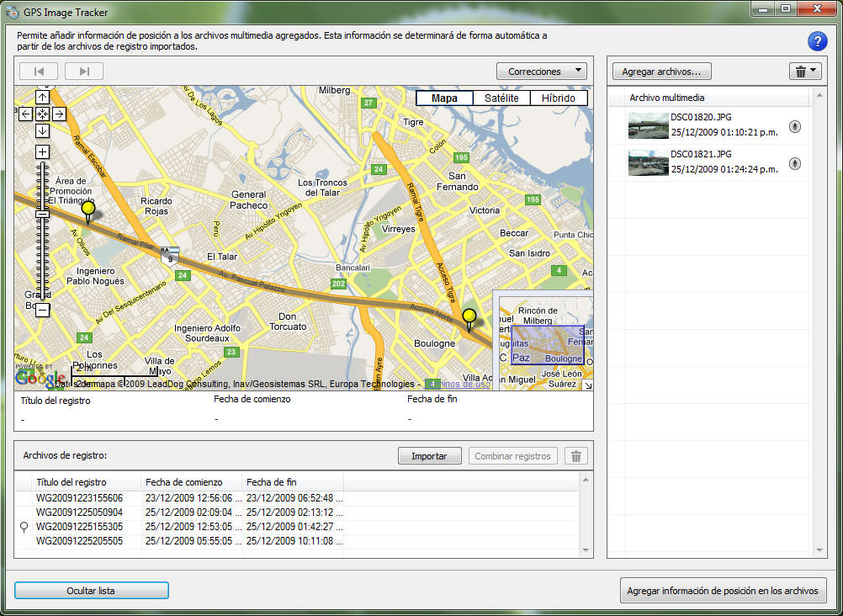Open position icon for DSC01821.JPG
This screenshot has height=616, width=843.
click(794, 163)
